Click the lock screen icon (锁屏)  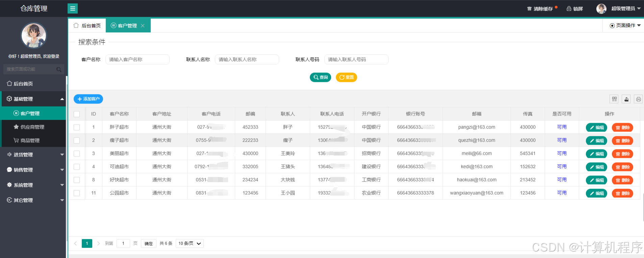(x=569, y=8)
